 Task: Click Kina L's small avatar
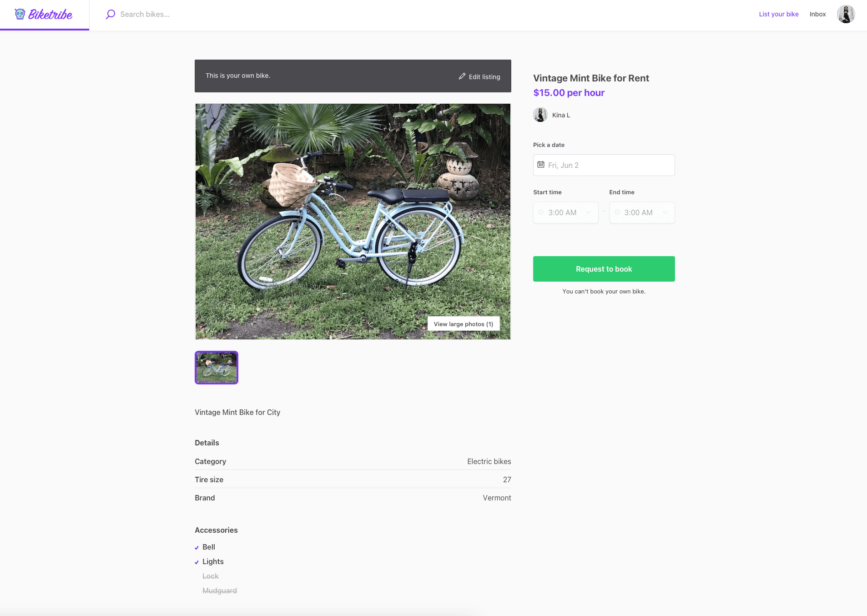pos(540,115)
